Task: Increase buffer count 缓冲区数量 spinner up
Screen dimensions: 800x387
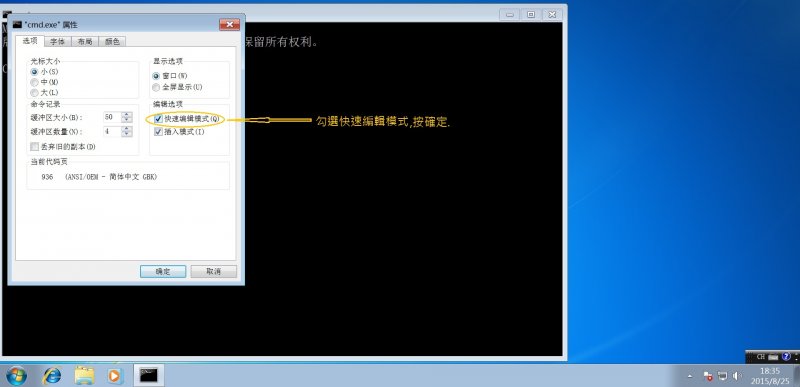Action: point(127,129)
